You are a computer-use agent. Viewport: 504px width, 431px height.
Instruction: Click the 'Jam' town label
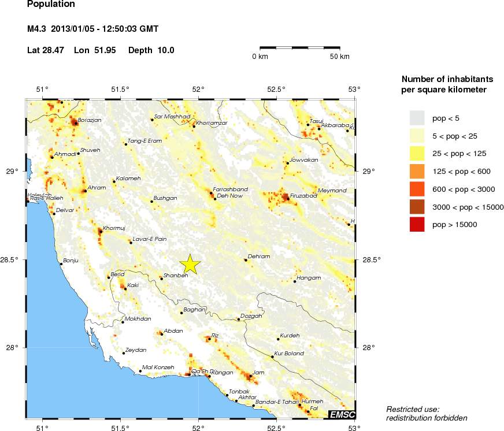[258, 373]
